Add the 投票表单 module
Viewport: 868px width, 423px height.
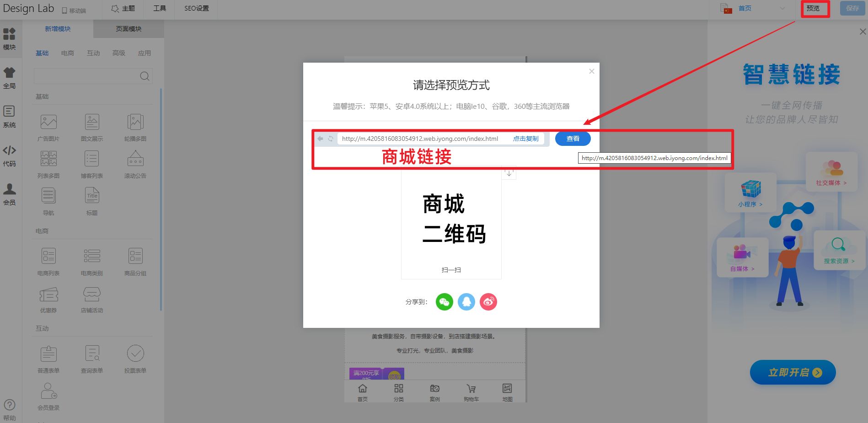(x=135, y=359)
